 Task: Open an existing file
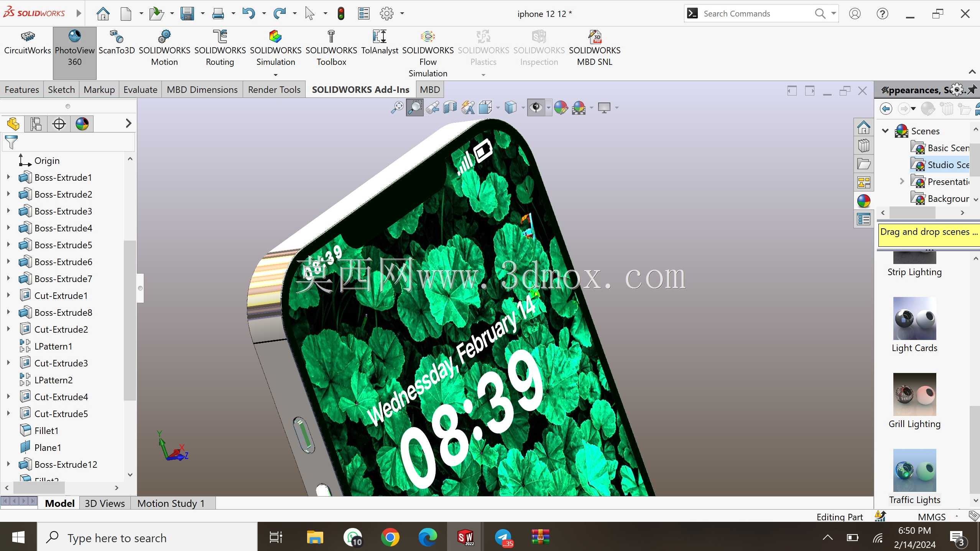(x=156, y=14)
